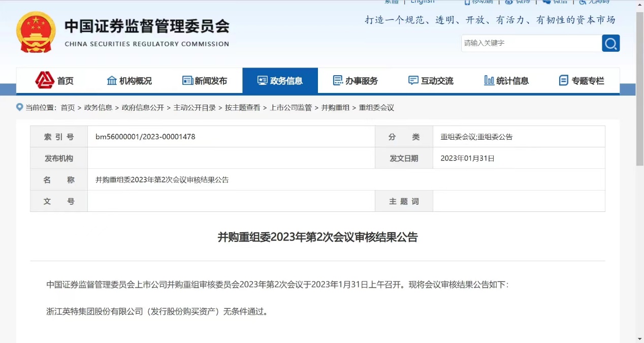Navigate to 并购重组 breadcrumb link

click(335, 108)
